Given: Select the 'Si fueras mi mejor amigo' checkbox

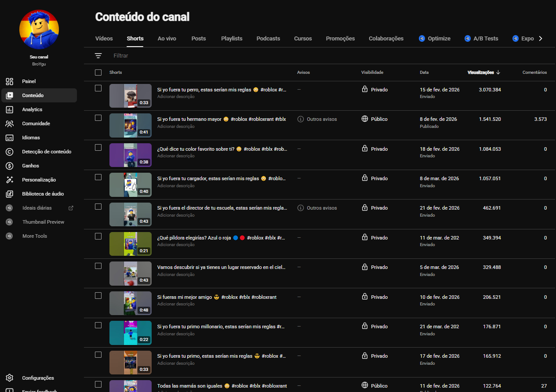Looking at the screenshot, I should tap(98, 295).
